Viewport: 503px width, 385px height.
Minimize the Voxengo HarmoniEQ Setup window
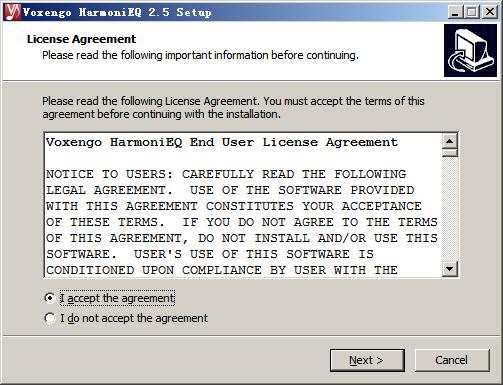(x=455, y=12)
